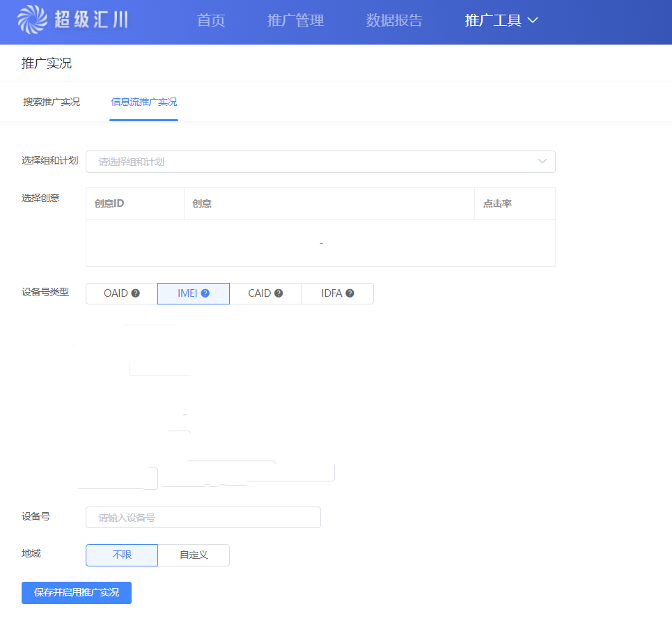Open the 首页 menu

211,20
